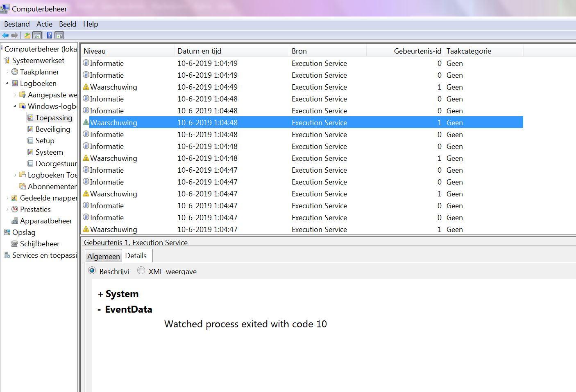
Task: Select the Setup log icon
Action: [x=30, y=141]
